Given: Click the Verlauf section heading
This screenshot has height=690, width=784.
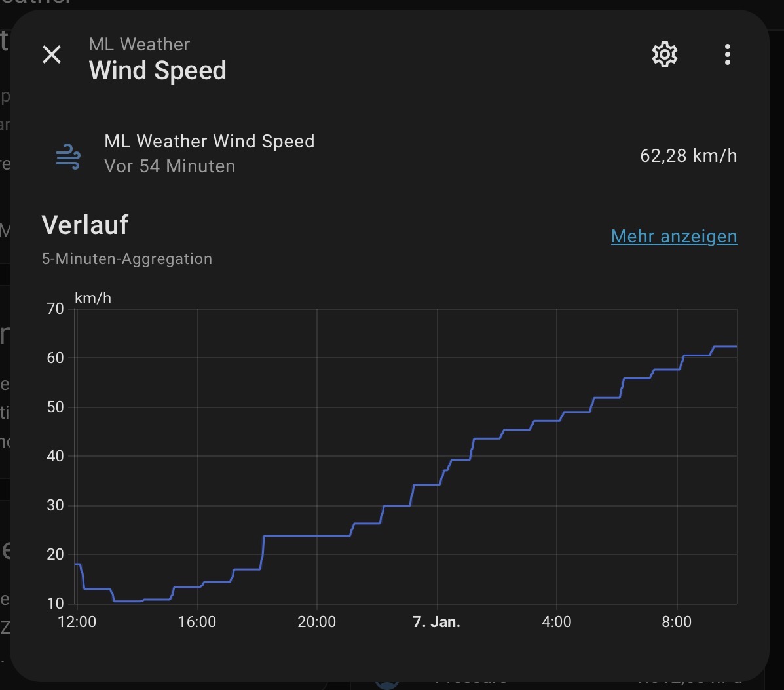Looking at the screenshot, I should tap(85, 225).
